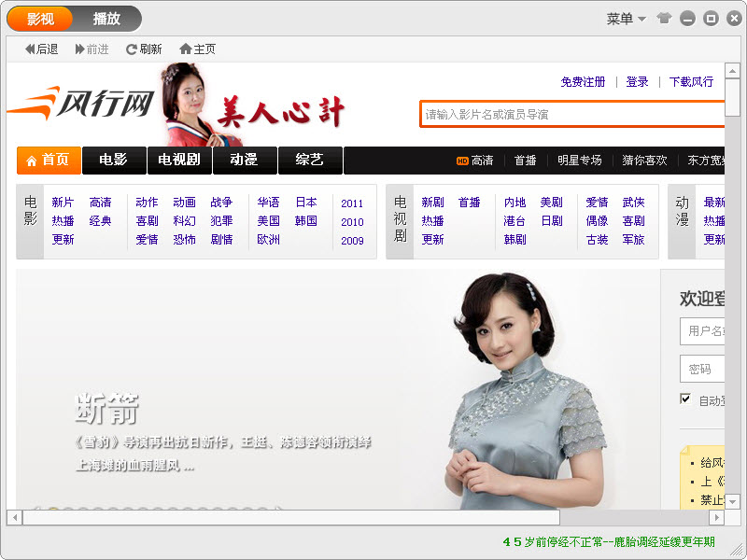747x560 pixels.
Task: Click the 风行网 logo
Action: (x=81, y=103)
